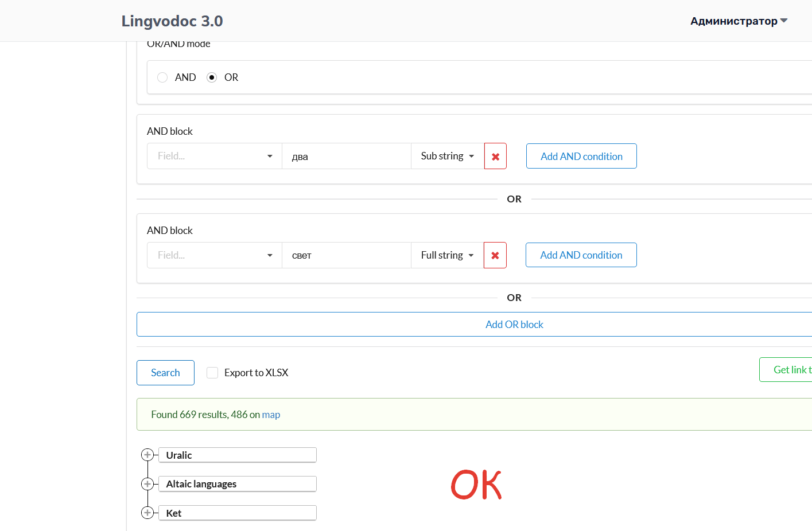Click the Get link button

(x=792, y=369)
